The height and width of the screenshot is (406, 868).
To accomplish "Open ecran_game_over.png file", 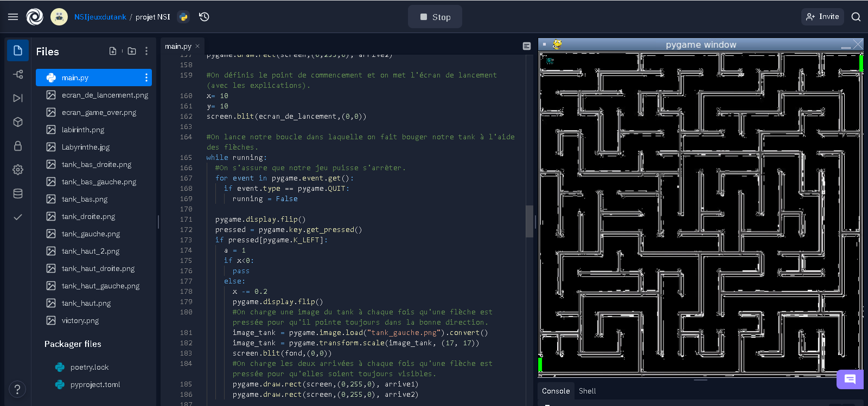I will pyautogui.click(x=94, y=112).
